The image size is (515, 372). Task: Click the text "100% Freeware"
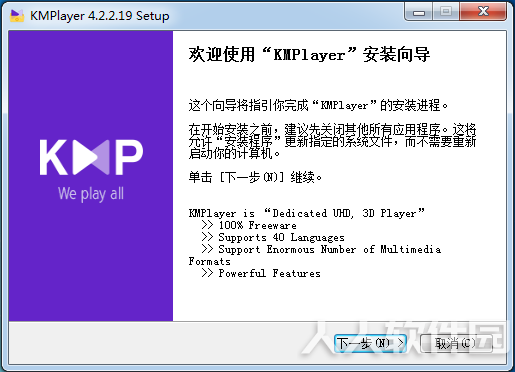coord(257,225)
